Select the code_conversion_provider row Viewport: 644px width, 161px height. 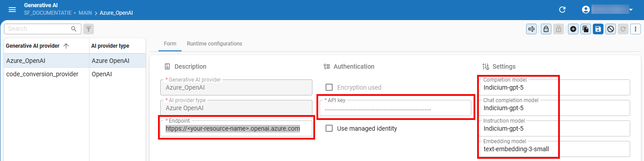pos(75,74)
